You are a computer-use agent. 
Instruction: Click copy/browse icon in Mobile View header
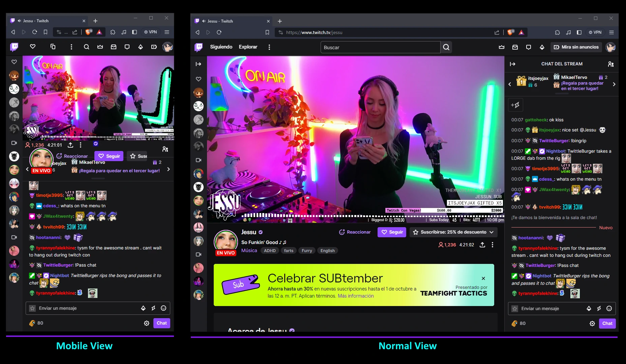pos(53,47)
